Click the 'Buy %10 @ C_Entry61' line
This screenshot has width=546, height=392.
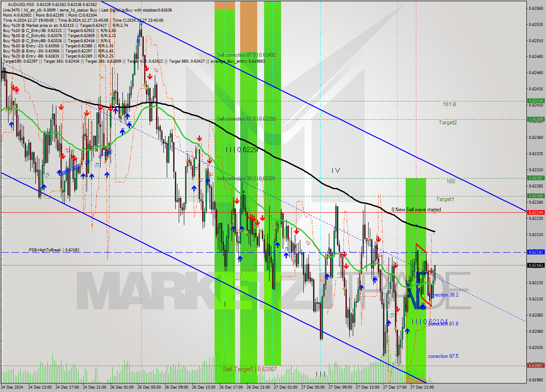click(x=59, y=36)
